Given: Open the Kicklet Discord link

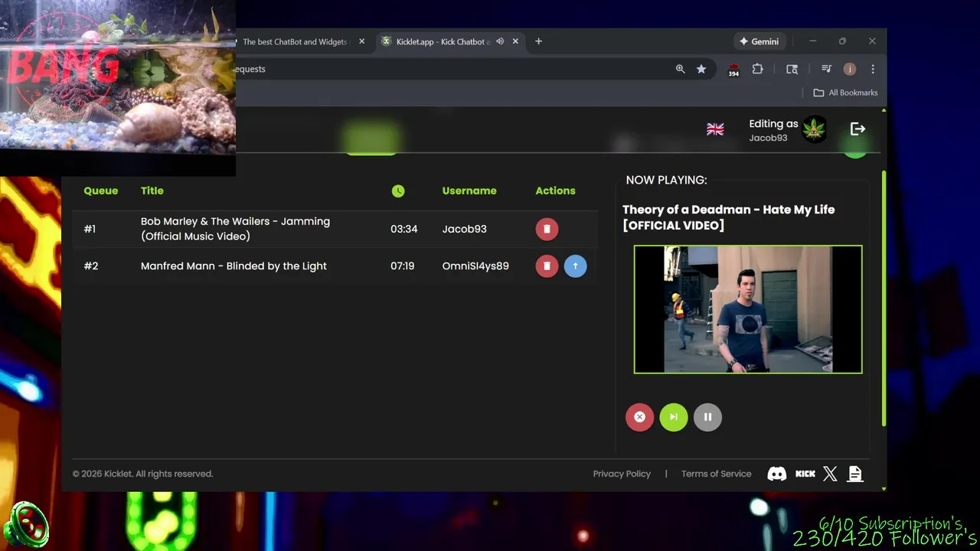Looking at the screenshot, I should tap(777, 474).
